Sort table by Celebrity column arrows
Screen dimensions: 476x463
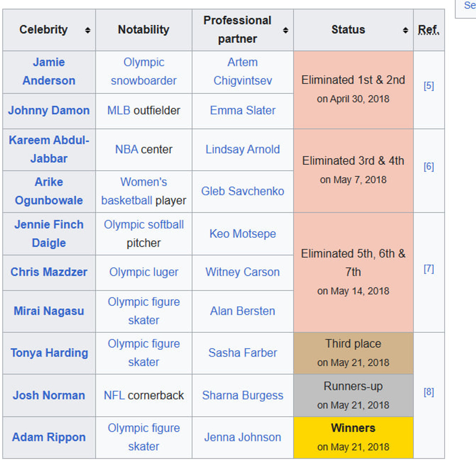pos(88,30)
